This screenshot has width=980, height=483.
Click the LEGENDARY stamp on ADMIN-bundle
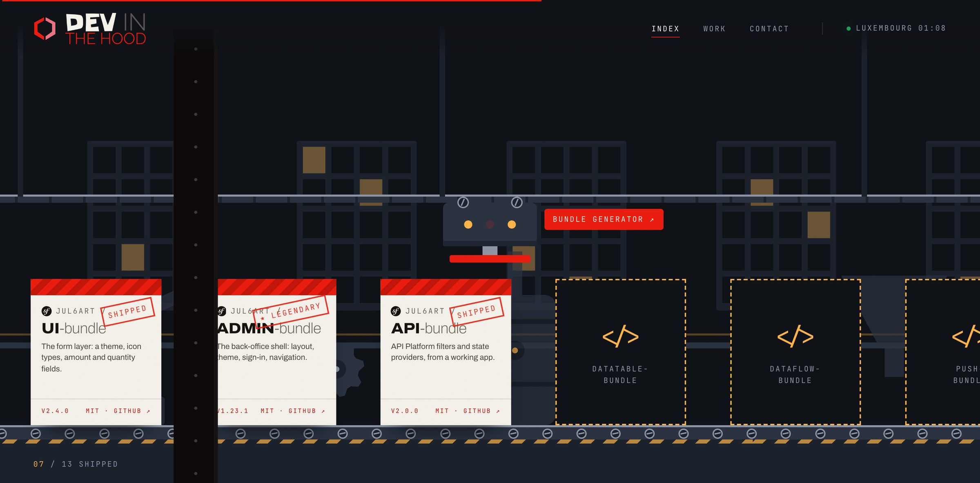coord(291,312)
